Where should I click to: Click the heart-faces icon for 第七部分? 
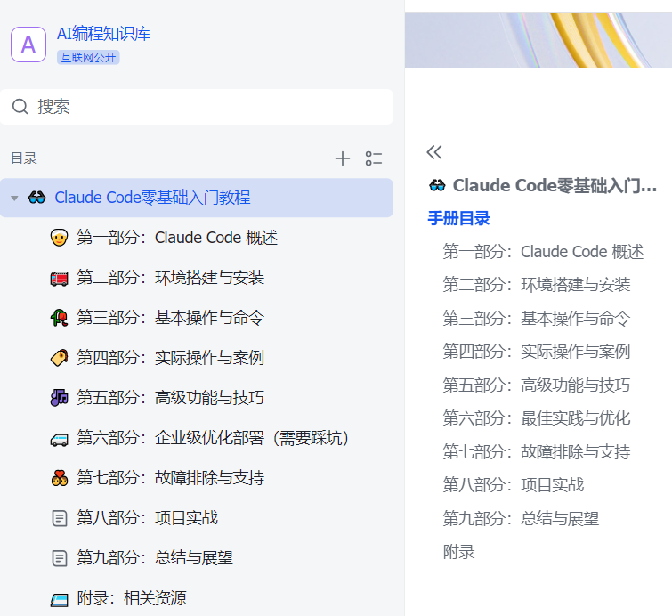click(x=59, y=478)
